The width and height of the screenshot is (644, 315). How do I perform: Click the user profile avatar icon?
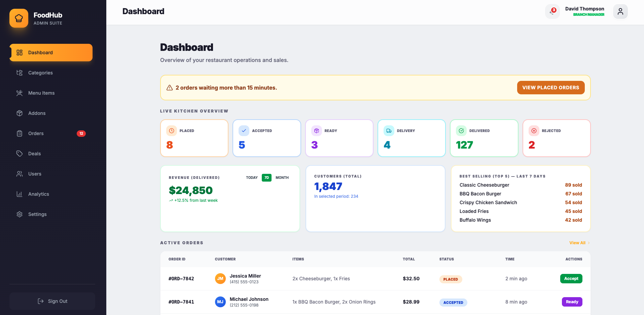tap(620, 11)
